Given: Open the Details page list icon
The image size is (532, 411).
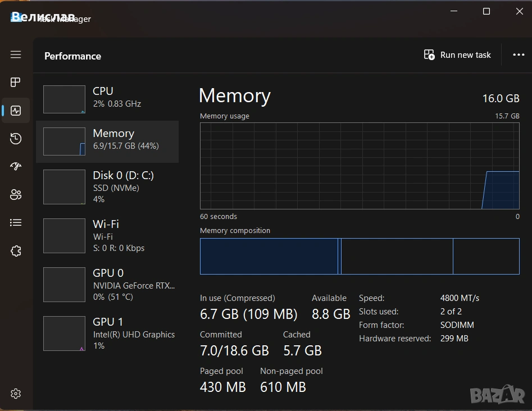Looking at the screenshot, I should (16, 222).
